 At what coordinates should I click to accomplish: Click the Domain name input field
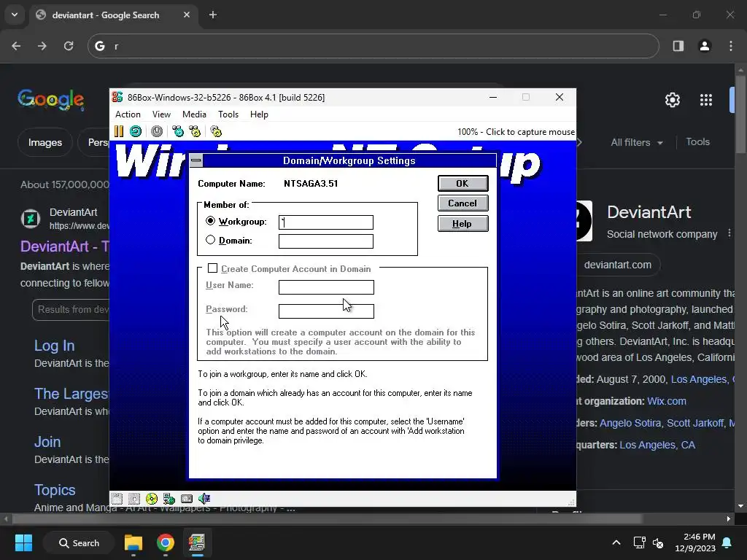click(x=326, y=241)
